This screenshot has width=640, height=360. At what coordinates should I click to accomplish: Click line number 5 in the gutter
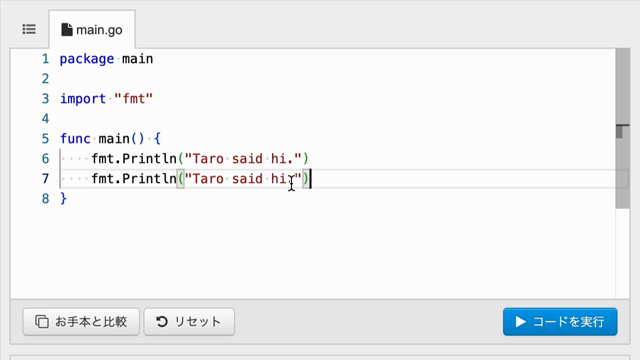tap(45, 139)
